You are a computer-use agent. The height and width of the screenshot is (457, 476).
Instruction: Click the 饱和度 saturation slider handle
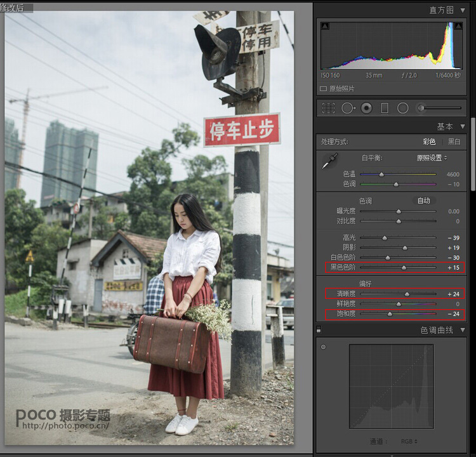tap(390, 314)
